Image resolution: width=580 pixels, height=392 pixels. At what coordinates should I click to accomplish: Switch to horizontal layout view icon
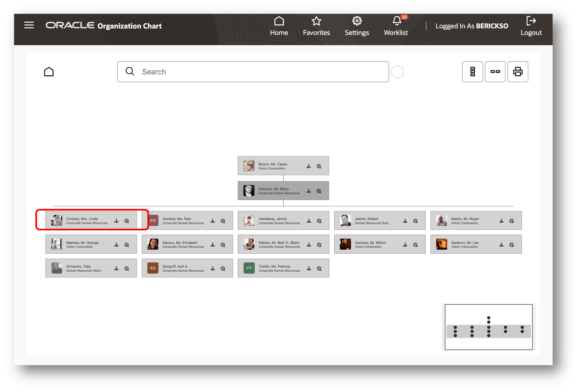pyautogui.click(x=495, y=72)
